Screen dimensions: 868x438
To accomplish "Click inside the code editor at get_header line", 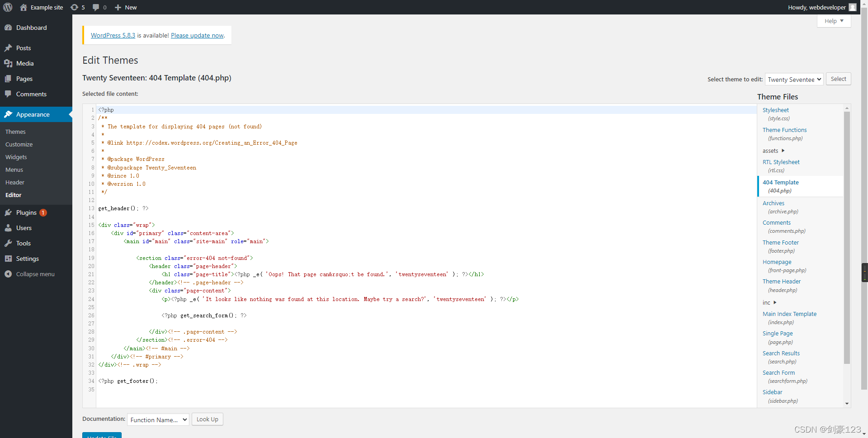I will [x=123, y=208].
